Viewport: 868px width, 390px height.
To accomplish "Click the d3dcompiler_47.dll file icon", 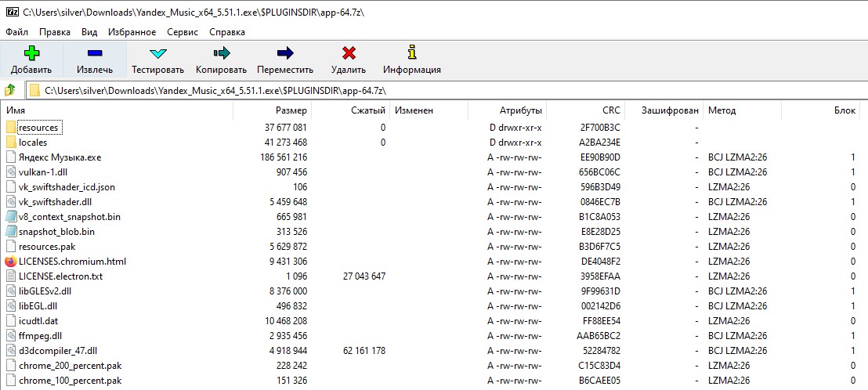I will point(11,350).
